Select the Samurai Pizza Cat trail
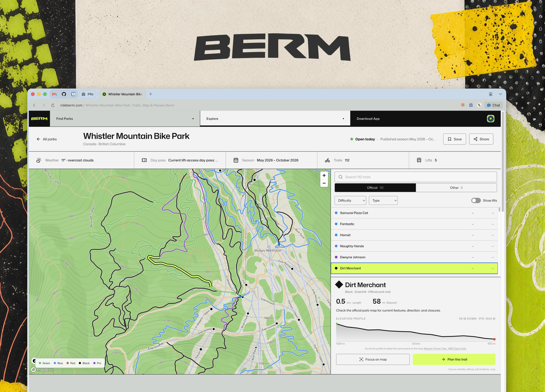 pos(414,213)
